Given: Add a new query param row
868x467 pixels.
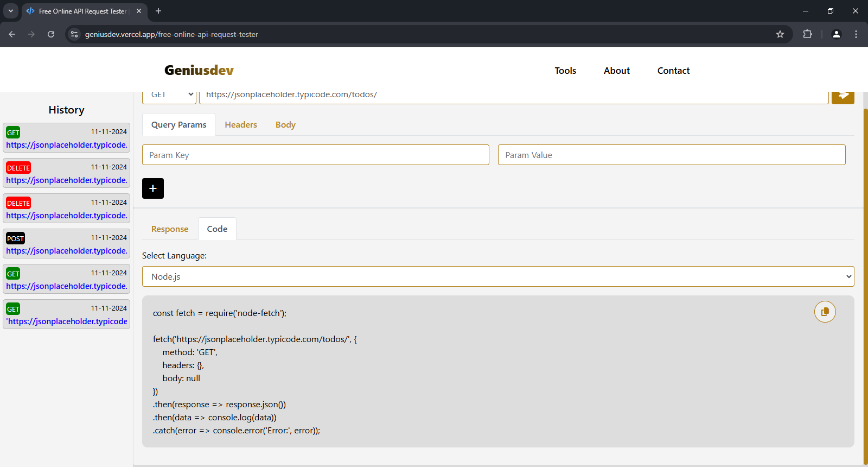Looking at the screenshot, I should point(153,188).
